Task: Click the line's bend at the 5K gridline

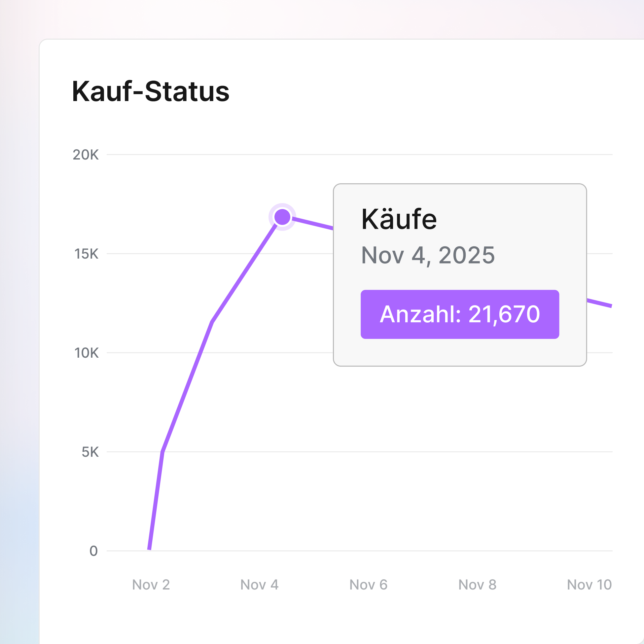Action: pos(162,452)
